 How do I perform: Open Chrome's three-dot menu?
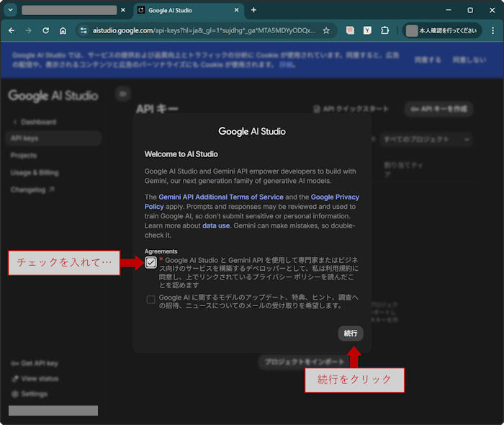tap(491, 31)
